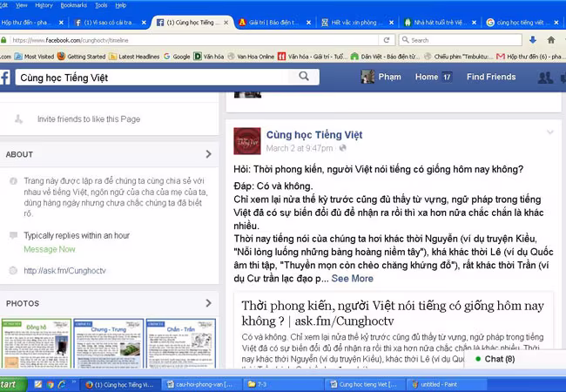Image resolution: width=566 pixels, height=392 pixels.
Task: Go to Facebook Home
Action: click(x=427, y=77)
